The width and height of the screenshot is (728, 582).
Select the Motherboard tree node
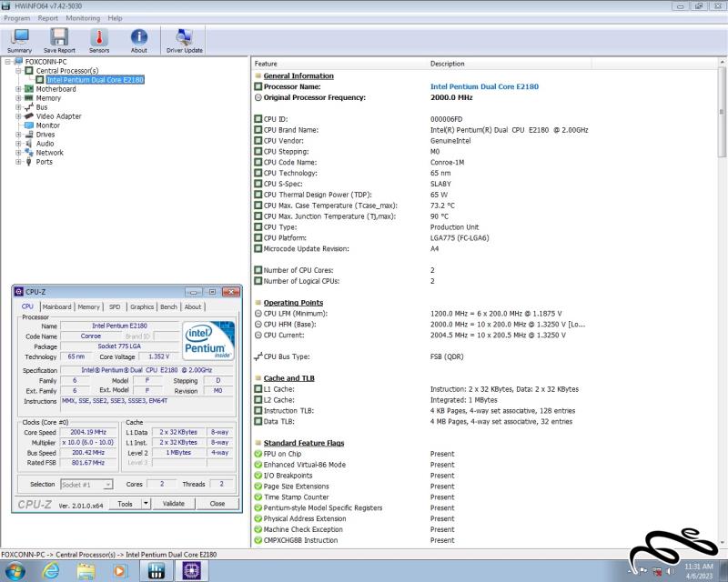pyautogui.click(x=56, y=89)
